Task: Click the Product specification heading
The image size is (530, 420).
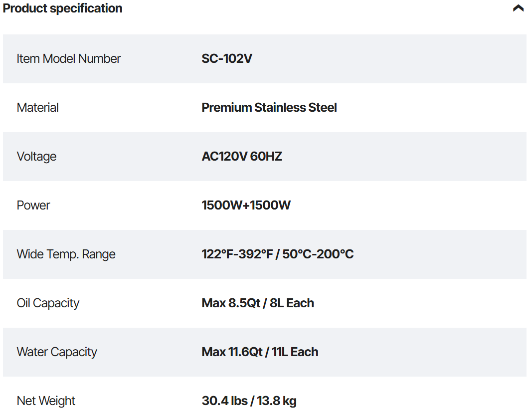Action: coord(63,8)
